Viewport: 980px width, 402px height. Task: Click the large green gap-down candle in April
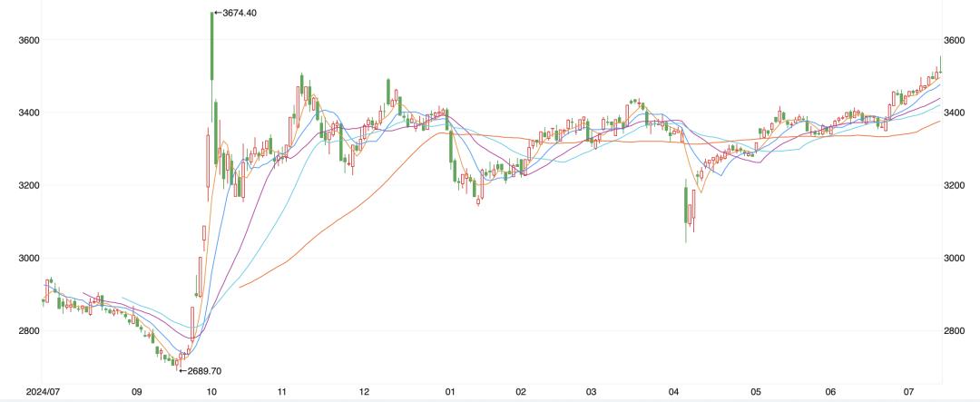pyautogui.click(x=686, y=204)
